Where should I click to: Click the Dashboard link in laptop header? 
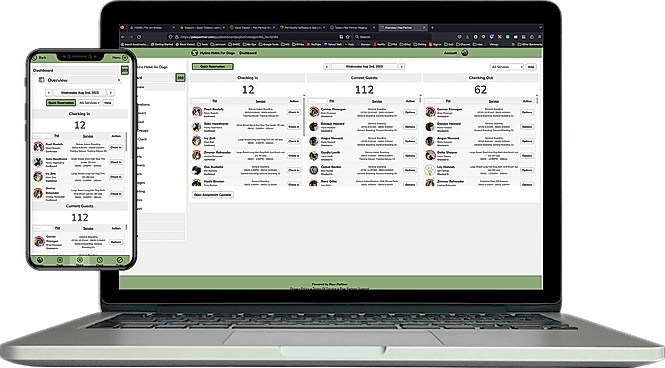pyautogui.click(x=248, y=53)
